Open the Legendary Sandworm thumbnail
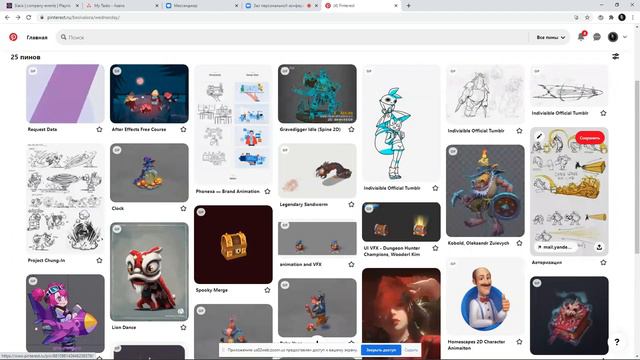640x360 pixels. tap(317, 171)
